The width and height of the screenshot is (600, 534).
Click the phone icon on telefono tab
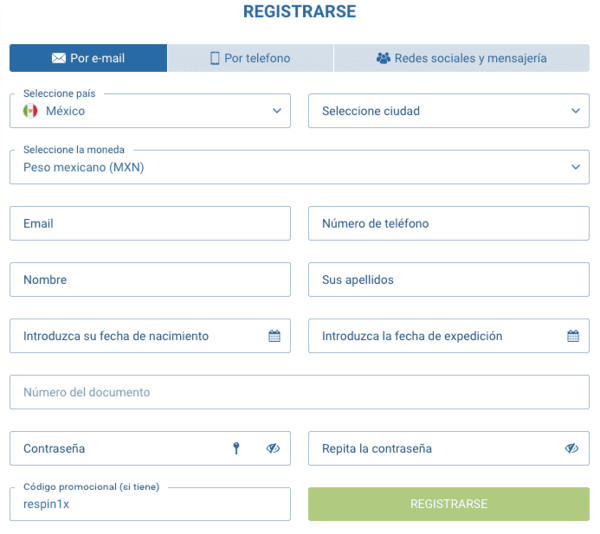click(x=215, y=58)
